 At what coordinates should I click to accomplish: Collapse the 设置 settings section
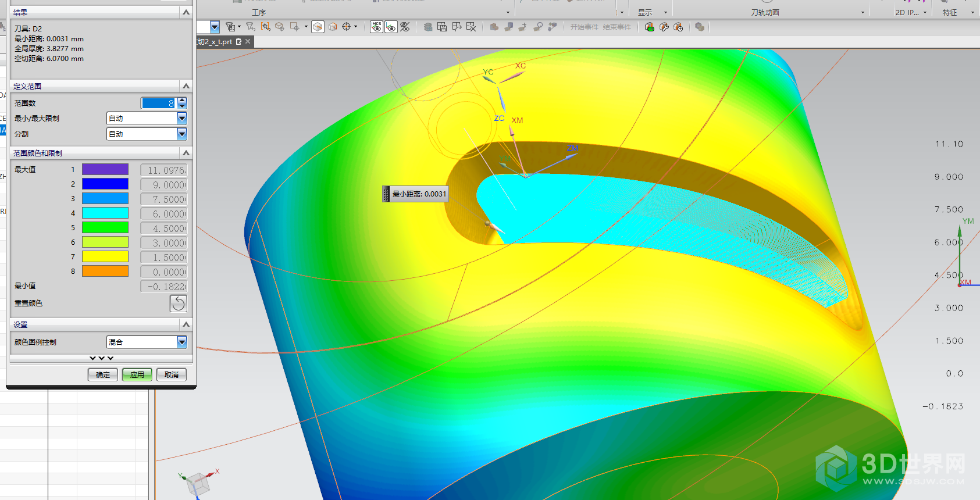pyautogui.click(x=186, y=324)
